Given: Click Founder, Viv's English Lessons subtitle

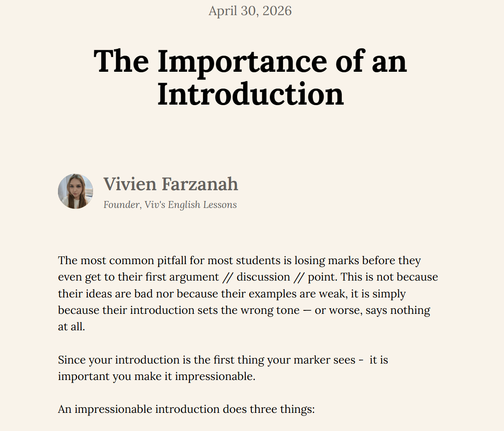Looking at the screenshot, I should [170, 204].
